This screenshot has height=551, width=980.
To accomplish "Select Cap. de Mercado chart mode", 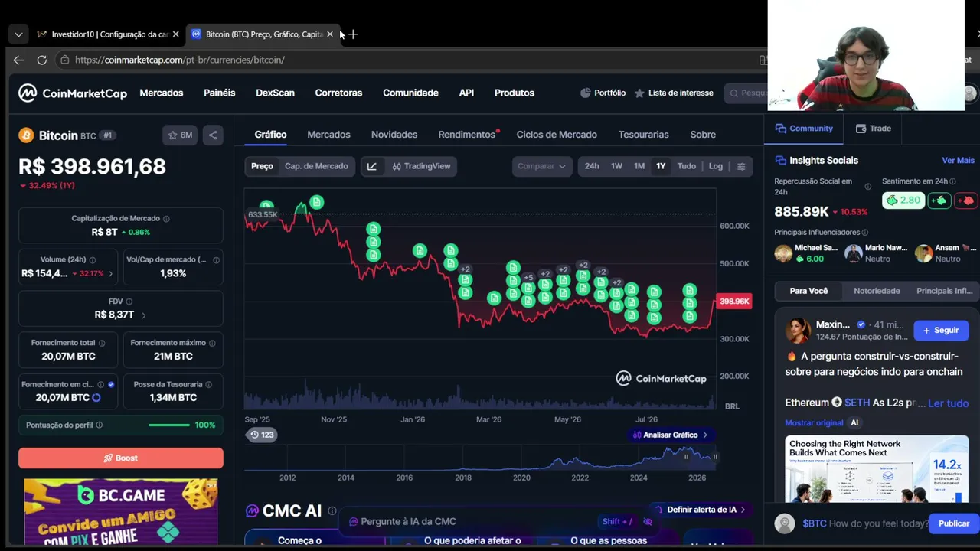I will (316, 166).
